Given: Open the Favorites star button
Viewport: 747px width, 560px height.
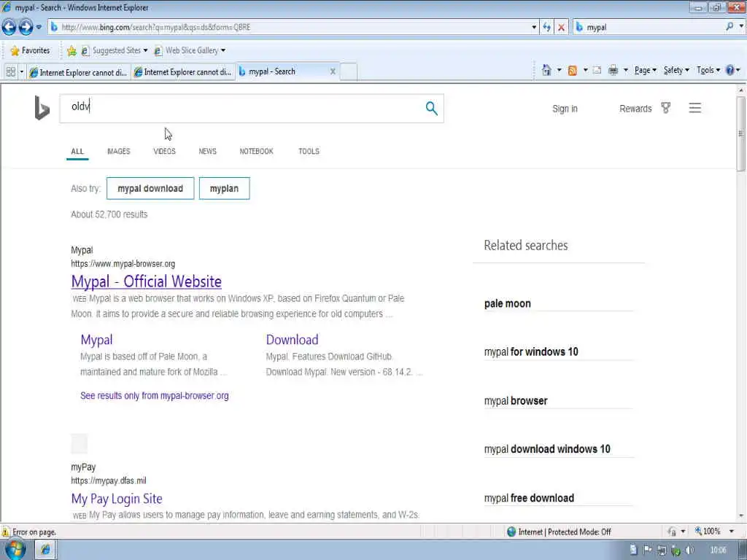Looking at the screenshot, I should 30,50.
